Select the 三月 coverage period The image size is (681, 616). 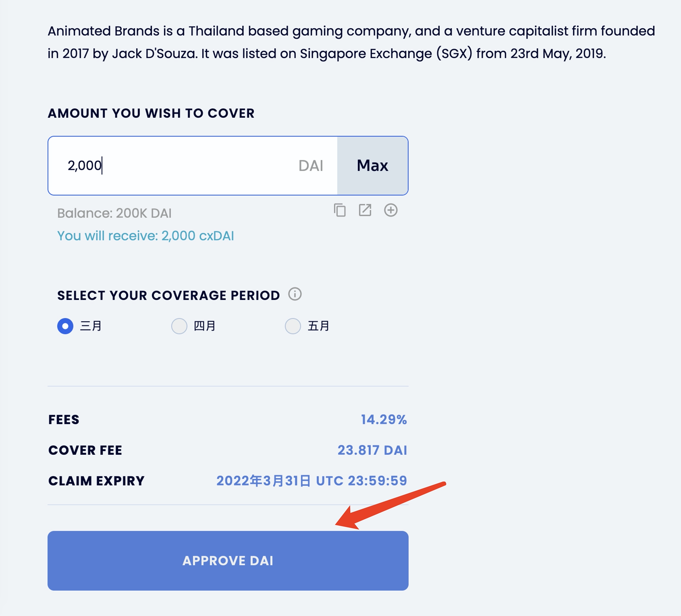65,326
